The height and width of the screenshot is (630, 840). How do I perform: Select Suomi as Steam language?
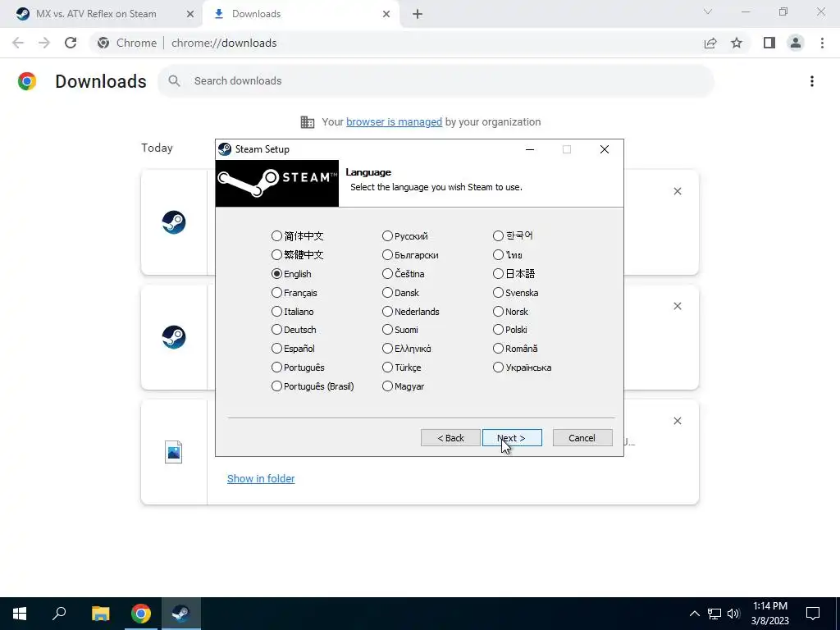coord(387,330)
